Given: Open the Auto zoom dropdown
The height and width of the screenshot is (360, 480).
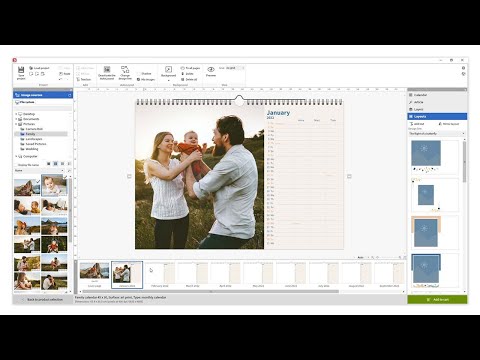Looking at the screenshot, I should point(362,258).
